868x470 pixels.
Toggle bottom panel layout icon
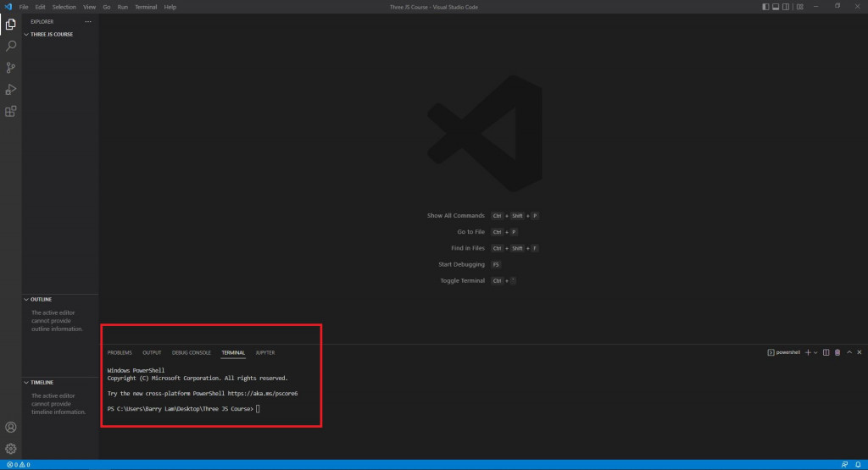coord(776,7)
